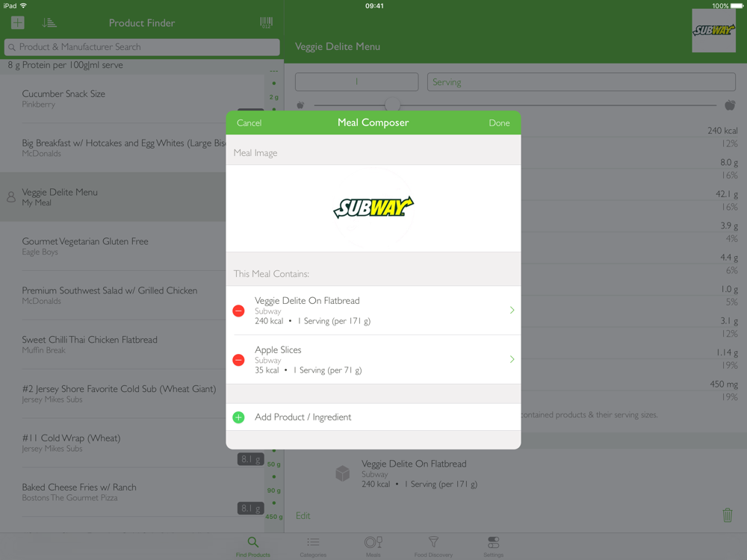Focus Product & Manufacturer Search field
This screenshot has width=747, height=560.
142,47
